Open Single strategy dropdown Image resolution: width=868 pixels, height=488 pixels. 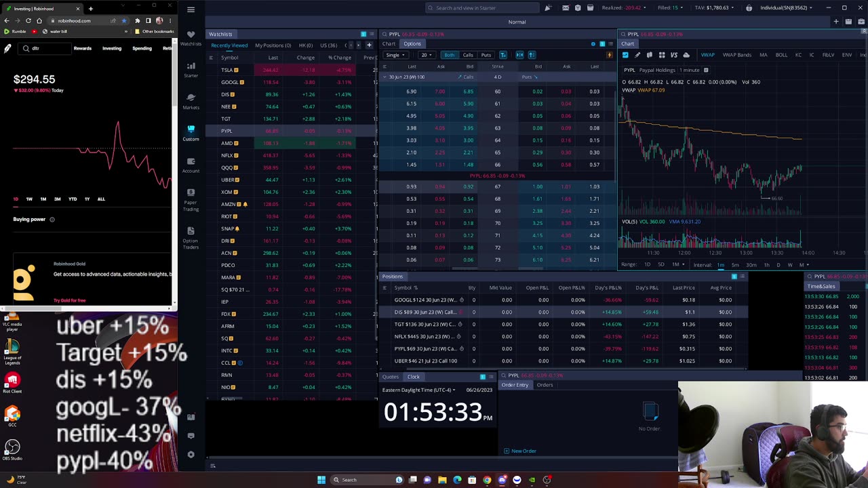[395, 55]
